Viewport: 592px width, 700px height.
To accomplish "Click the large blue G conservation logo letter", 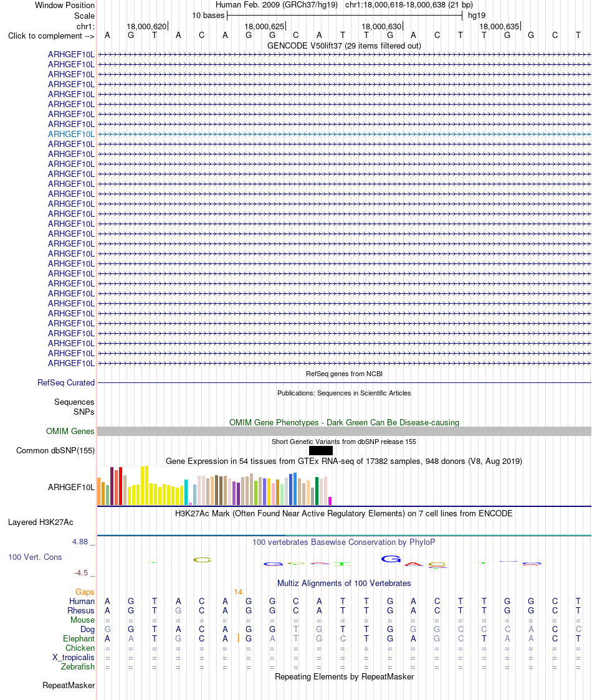I will point(391,559).
